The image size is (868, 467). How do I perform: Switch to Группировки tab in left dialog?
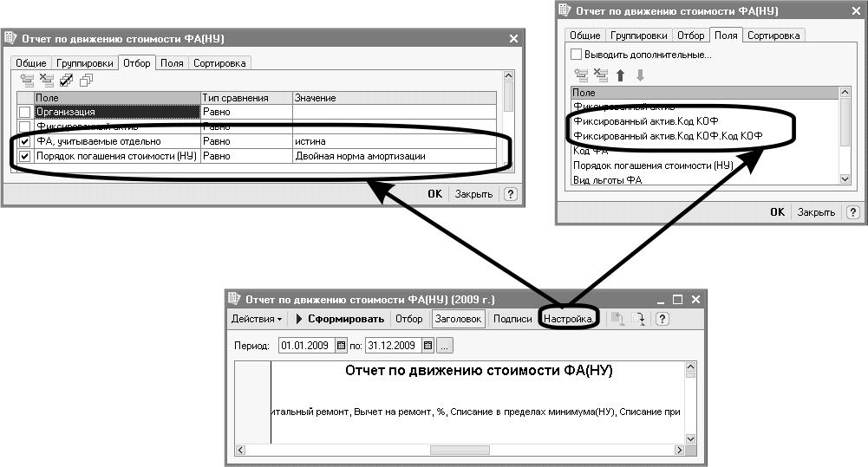84,63
